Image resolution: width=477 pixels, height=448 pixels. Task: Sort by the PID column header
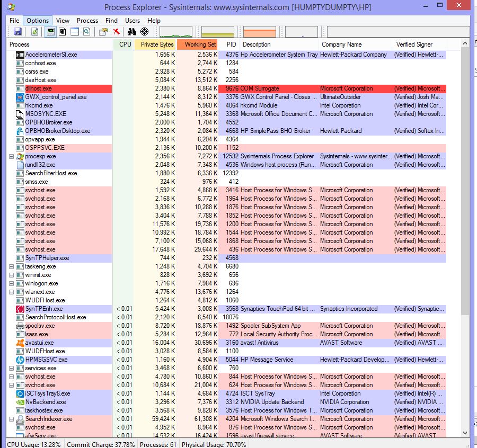229,44
